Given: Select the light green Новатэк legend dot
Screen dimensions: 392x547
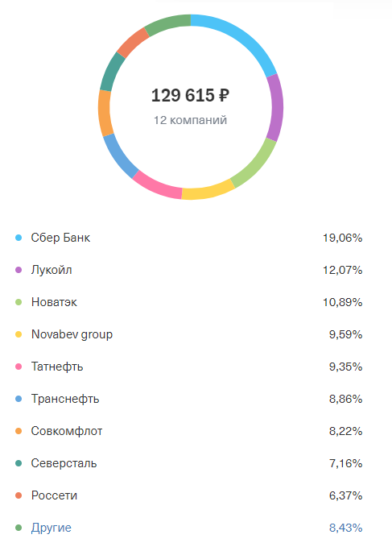Looking at the screenshot, I should pos(19,302).
